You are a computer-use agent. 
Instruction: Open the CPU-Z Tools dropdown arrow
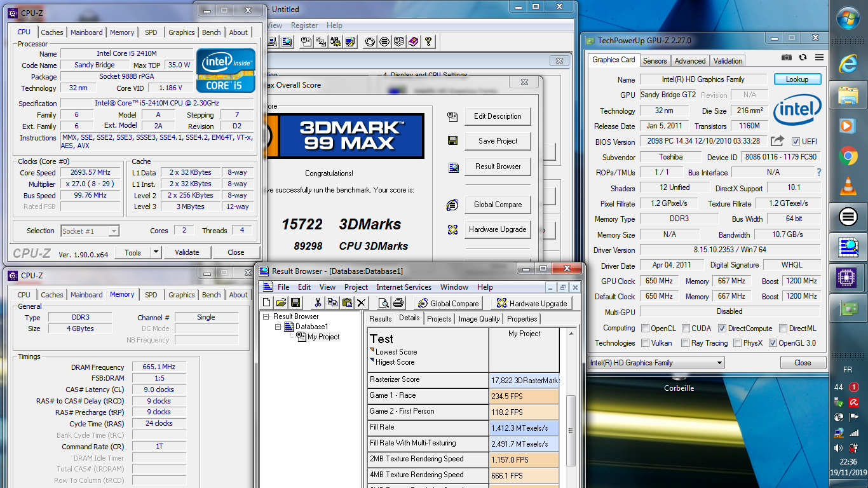(x=156, y=252)
